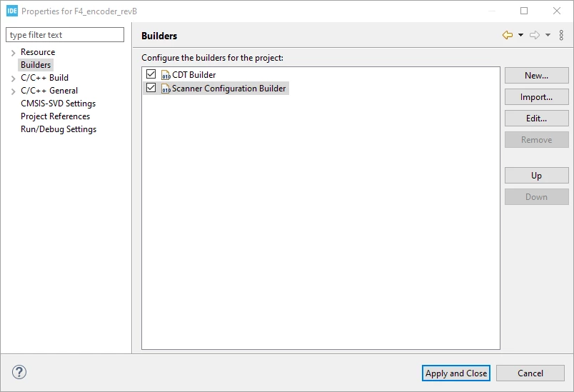574x392 pixels.
Task: Click the help question mark icon
Action: click(19, 372)
